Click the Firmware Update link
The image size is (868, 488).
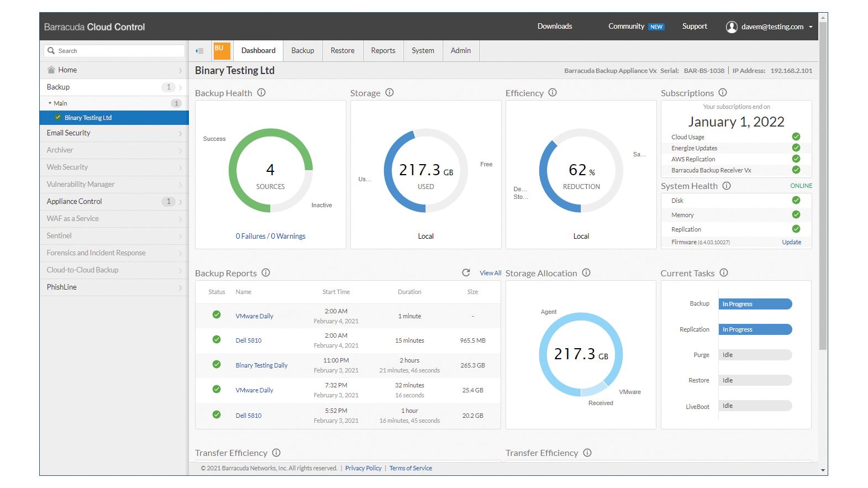coord(791,242)
